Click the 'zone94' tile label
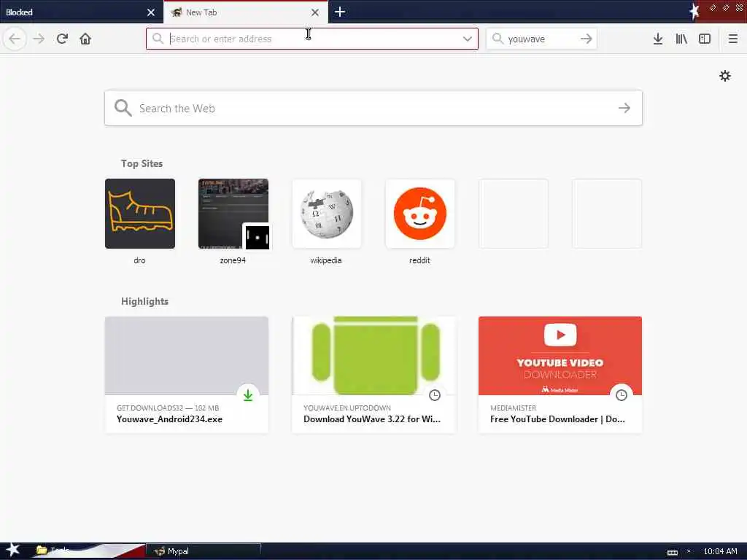 tap(233, 260)
